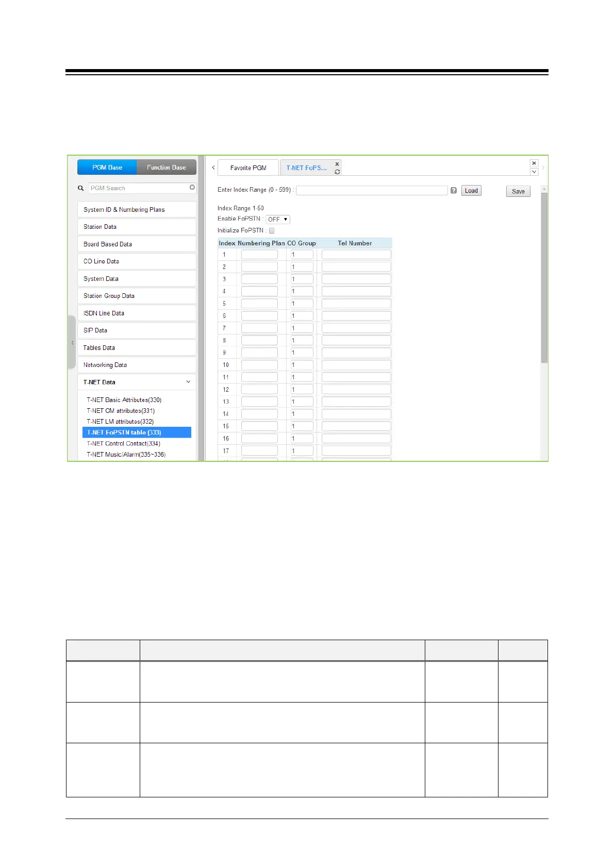This screenshot has width=614, height=868.
Task: Click Tel Number field for index 3
Action: click(356, 279)
